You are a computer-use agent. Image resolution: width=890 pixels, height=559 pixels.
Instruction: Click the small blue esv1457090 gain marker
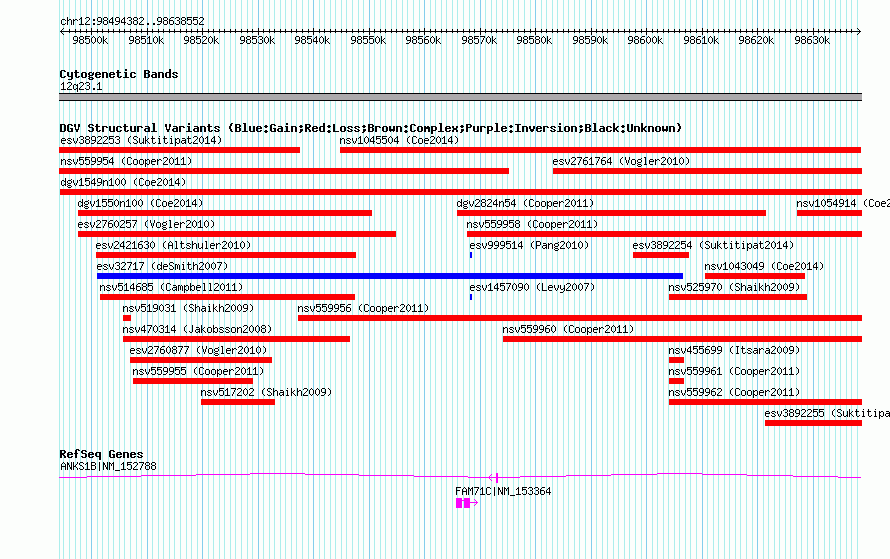pos(471,297)
